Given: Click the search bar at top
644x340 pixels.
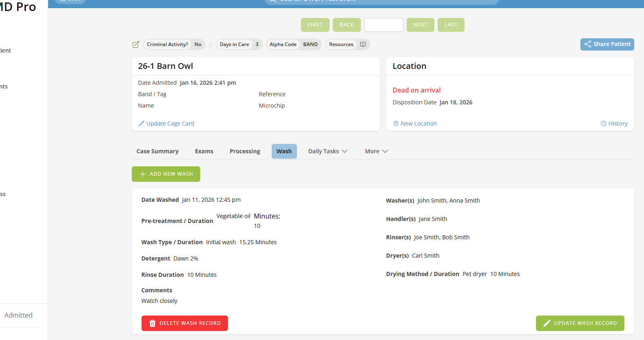Looking at the screenshot, I should coord(382,1).
